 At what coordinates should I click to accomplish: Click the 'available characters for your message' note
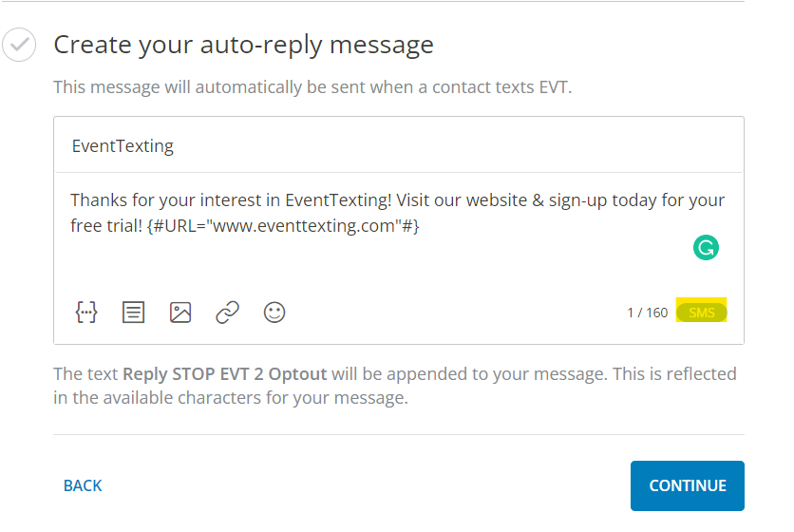point(239,398)
